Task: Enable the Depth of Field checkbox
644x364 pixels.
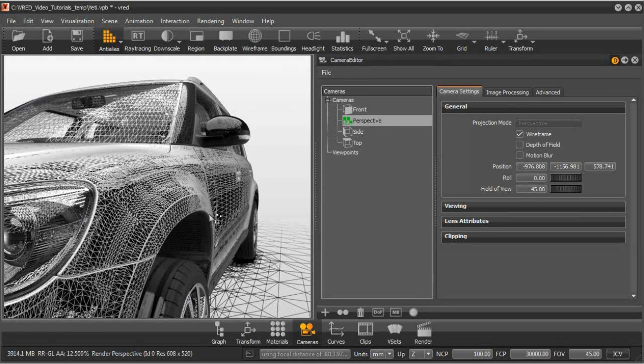Action: pos(520,145)
